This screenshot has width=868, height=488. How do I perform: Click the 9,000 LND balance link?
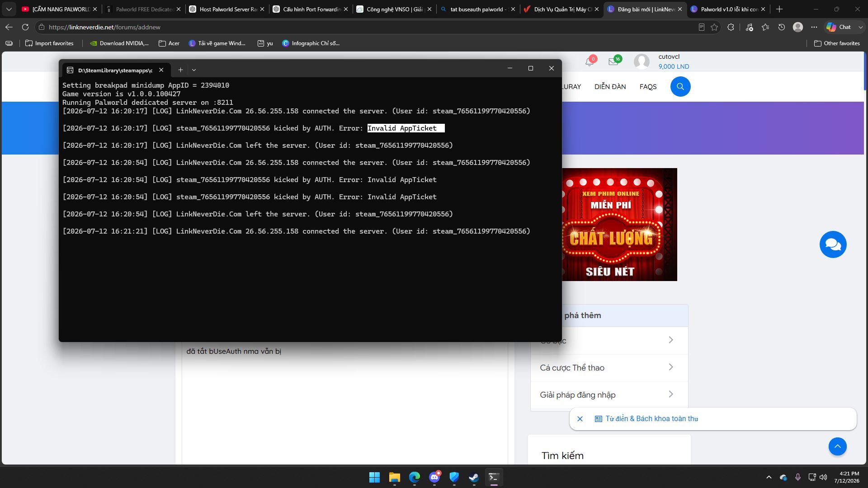pos(674,66)
